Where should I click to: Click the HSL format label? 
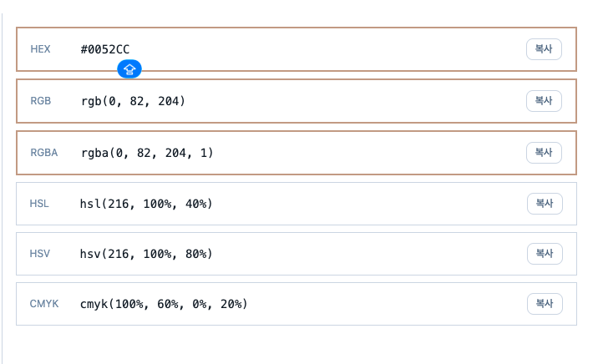click(x=39, y=203)
